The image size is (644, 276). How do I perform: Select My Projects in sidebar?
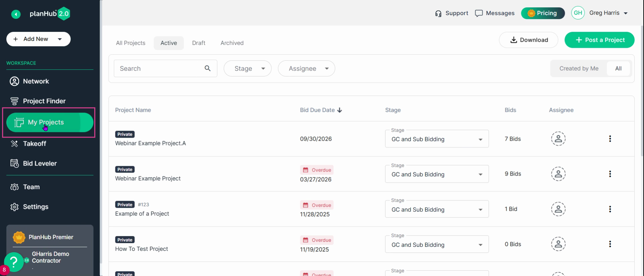point(50,122)
